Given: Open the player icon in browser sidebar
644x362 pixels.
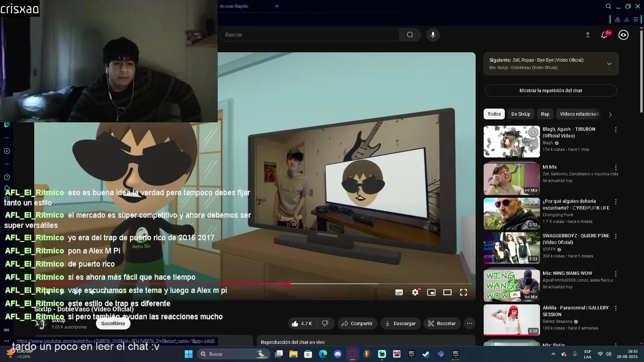Looking at the screenshot, I should [x=7, y=151].
